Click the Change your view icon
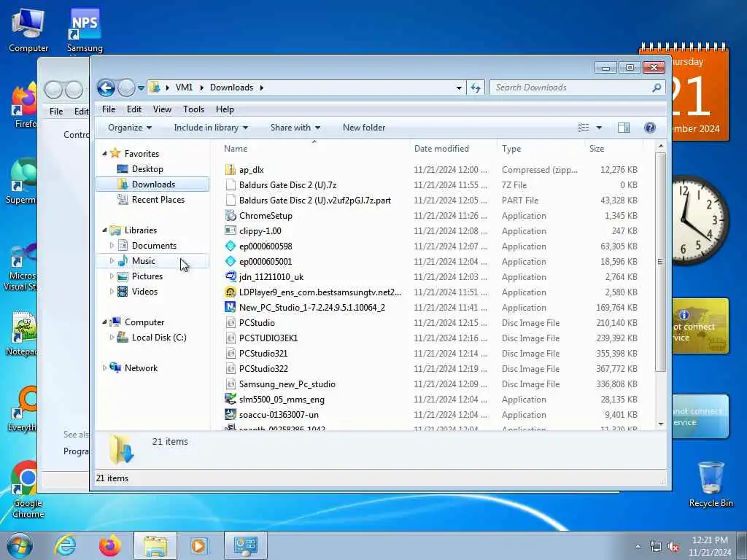Screen dimensions: 747x560 583,128
